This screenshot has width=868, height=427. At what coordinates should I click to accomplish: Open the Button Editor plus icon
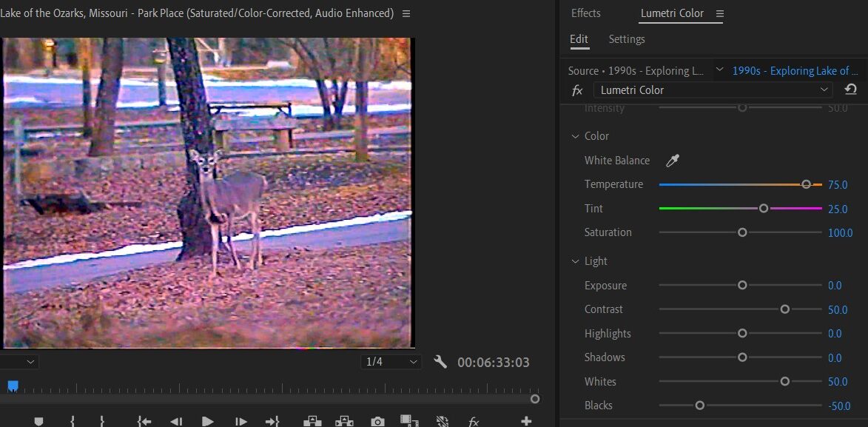[526, 422]
